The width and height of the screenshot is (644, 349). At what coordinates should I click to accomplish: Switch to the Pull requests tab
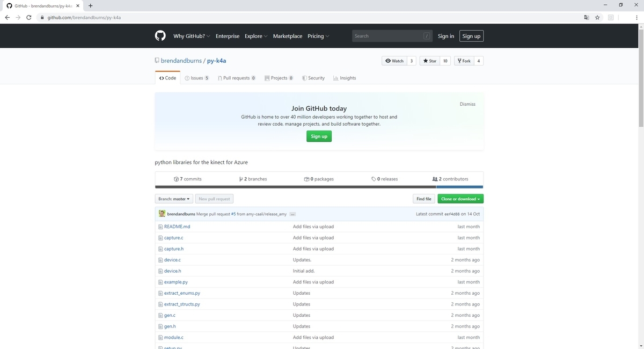pyautogui.click(x=237, y=78)
